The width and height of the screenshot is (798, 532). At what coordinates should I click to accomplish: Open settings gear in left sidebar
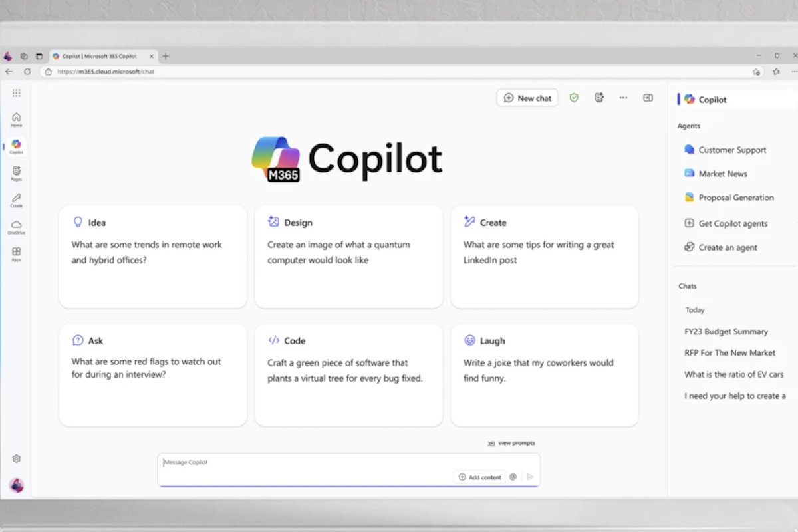[x=17, y=459]
